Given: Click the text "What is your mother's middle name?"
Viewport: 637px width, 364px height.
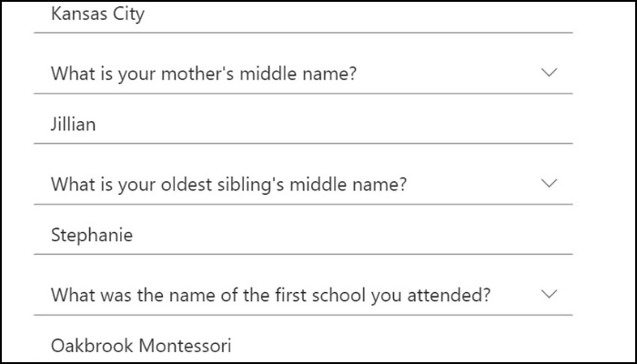Looking at the screenshot, I should pos(204,74).
